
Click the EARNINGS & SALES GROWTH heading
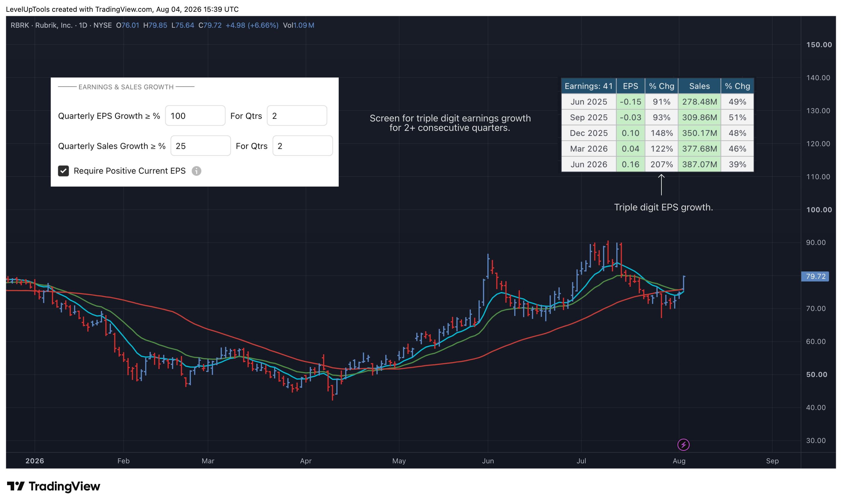126,87
